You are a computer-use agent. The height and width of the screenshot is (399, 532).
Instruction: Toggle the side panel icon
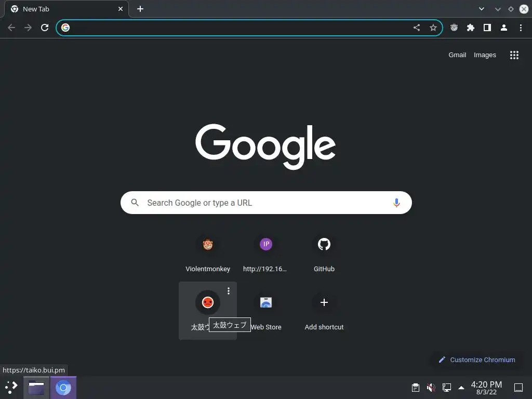point(487,28)
